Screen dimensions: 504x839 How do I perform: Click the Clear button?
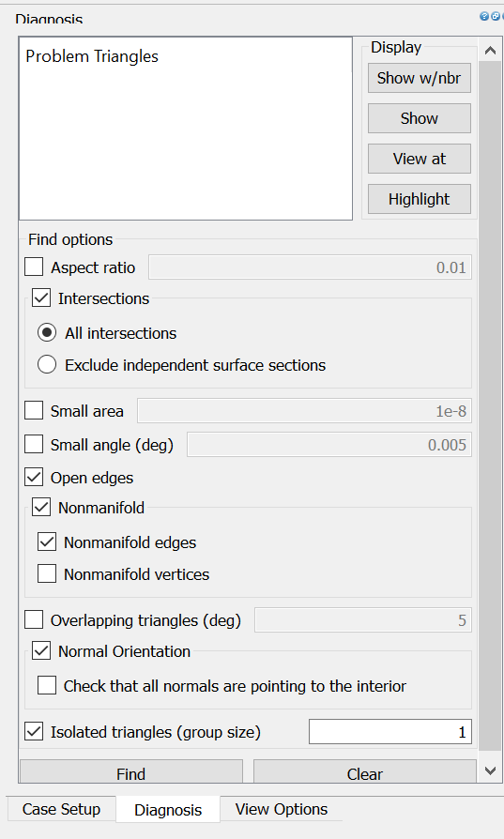[365, 771]
